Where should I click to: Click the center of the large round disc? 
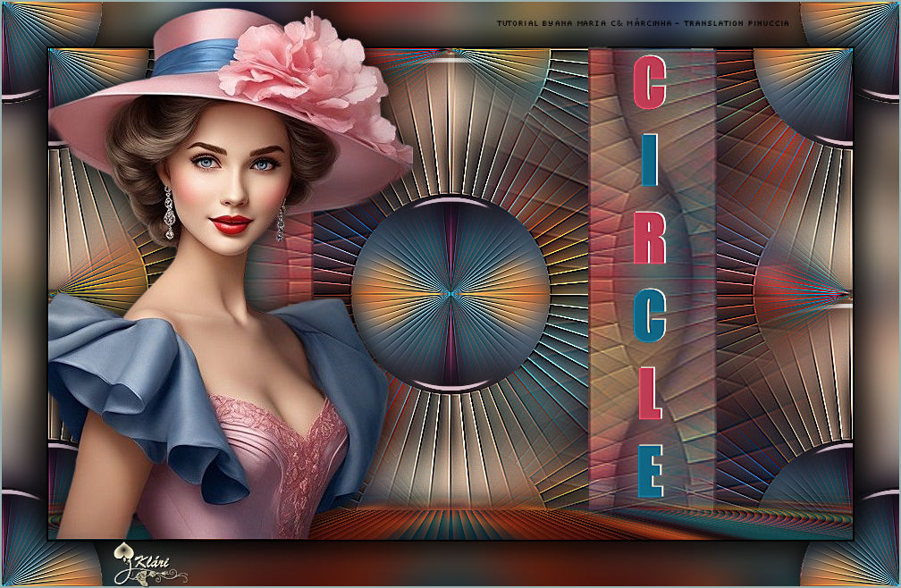point(450,292)
